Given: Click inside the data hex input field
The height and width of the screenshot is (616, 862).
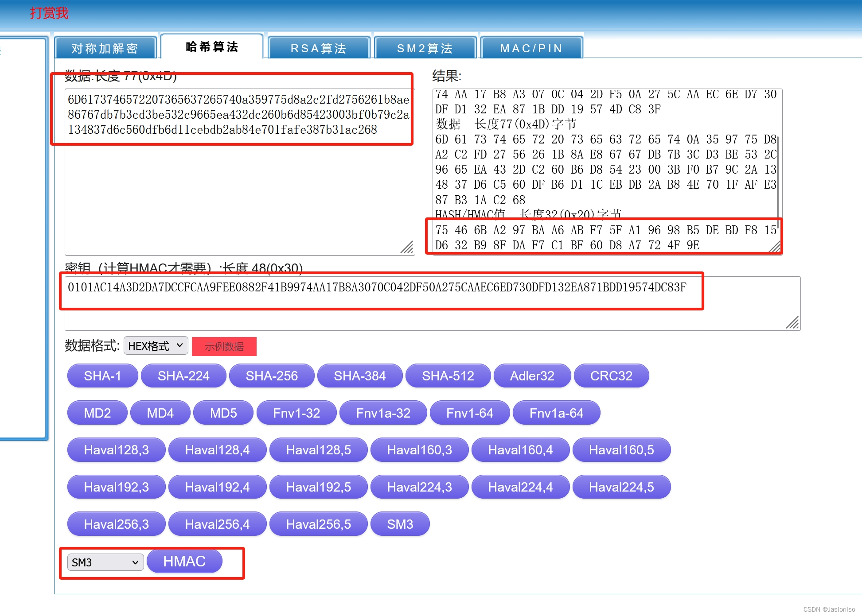Looking at the screenshot, I should pos(239,190).
